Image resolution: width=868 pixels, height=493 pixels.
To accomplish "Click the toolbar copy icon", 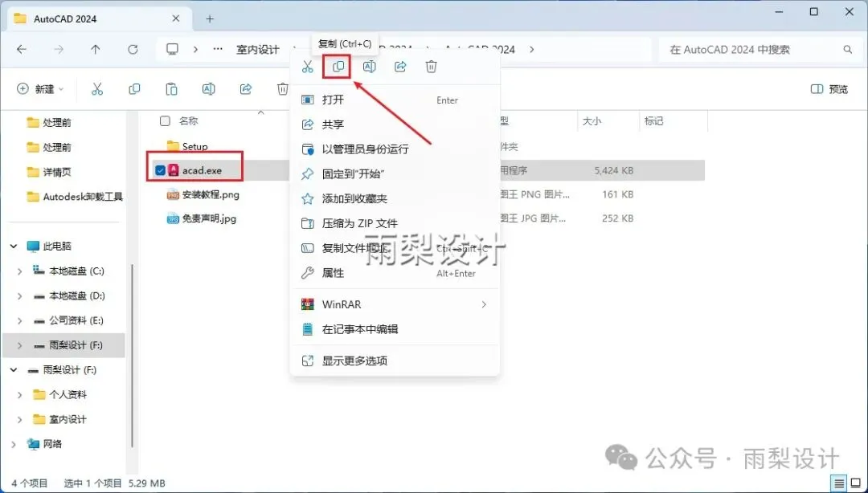I will (134, 89).
